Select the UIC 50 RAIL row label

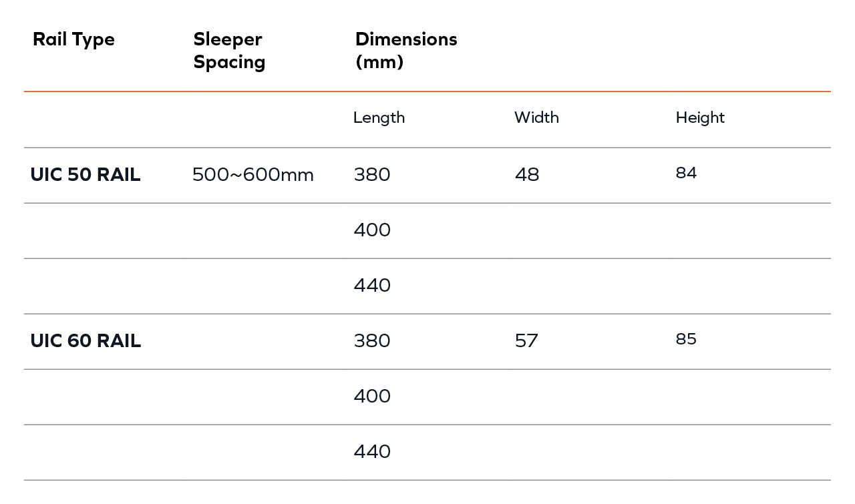tap(85, 175)
